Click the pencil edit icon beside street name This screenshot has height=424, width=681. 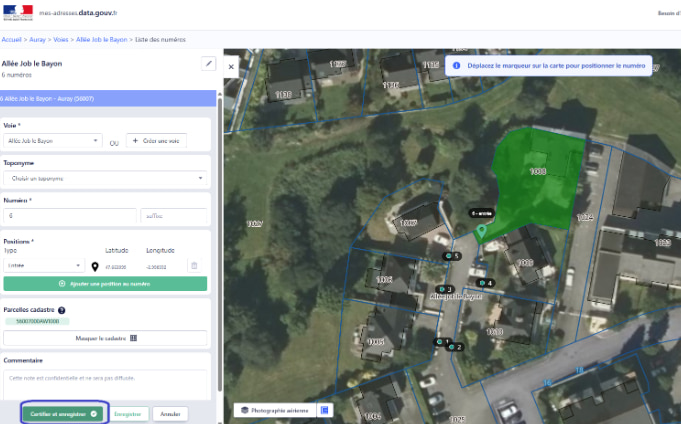[x=208, y=64]
